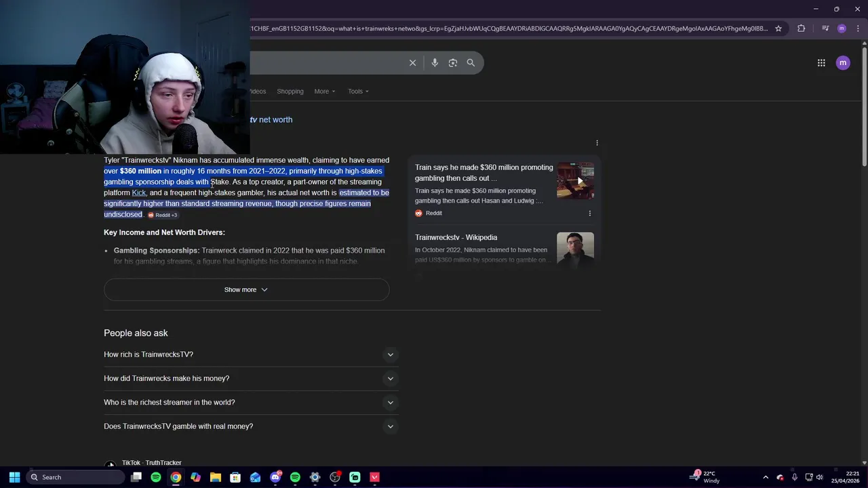Open Task View on the taskbar
Viewport: 868px width, 488px height.
(136, 477)
